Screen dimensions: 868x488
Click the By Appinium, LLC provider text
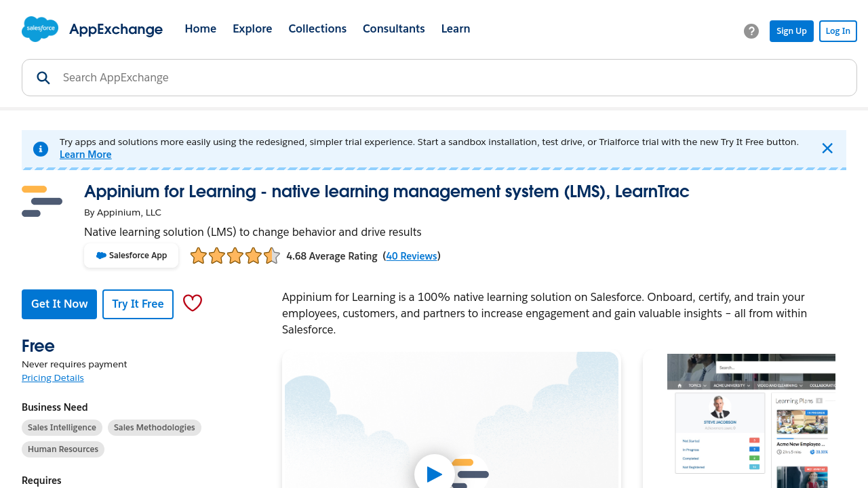coord(123,212)
